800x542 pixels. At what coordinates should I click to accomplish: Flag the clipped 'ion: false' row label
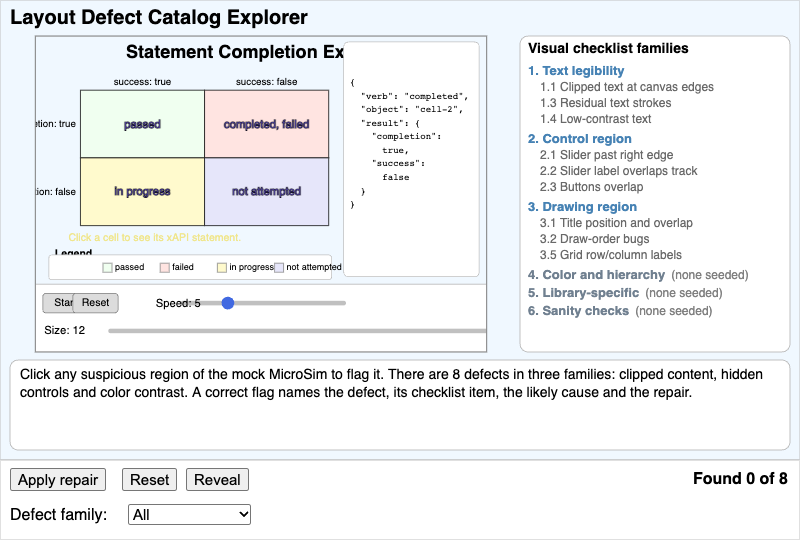[x=56, y=192]
